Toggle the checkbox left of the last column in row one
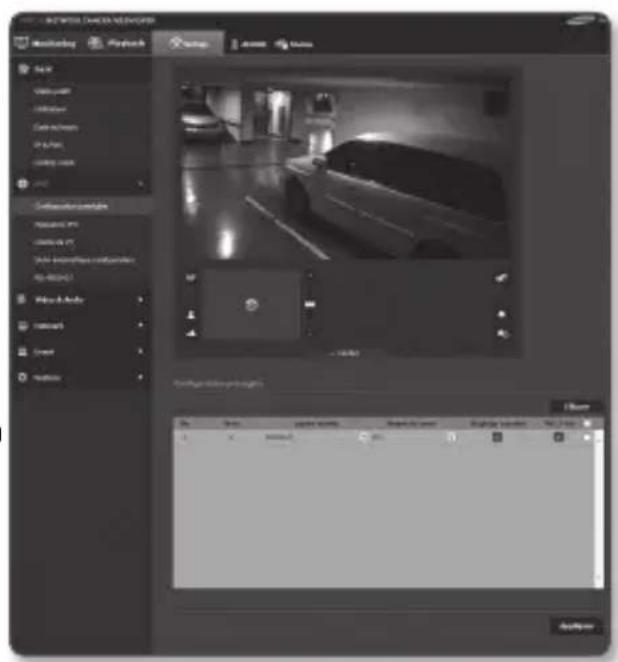This screenshot has height=662, width=618. 559,438
